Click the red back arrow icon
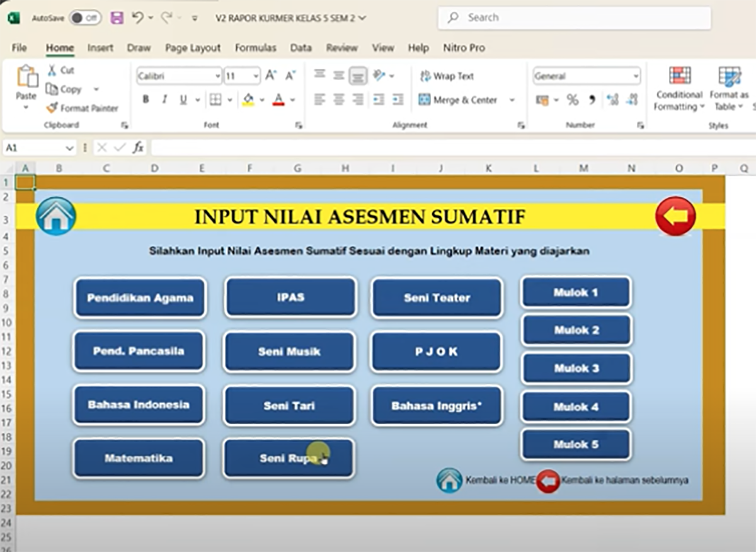 (x=675, y=216)
